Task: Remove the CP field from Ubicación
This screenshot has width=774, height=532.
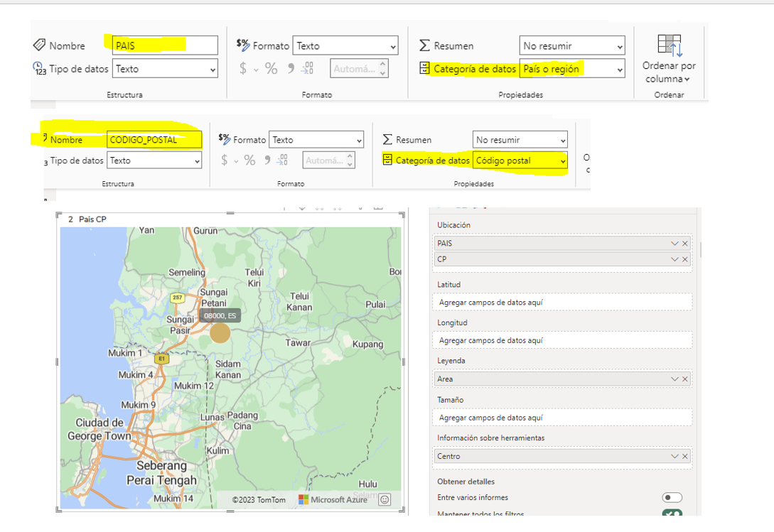Action: [x=686, y=259]
